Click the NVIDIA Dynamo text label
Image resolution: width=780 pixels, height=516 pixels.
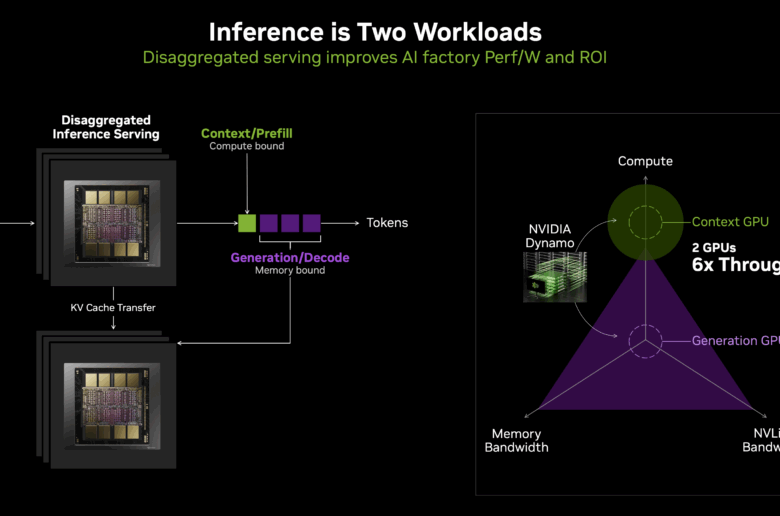(x=548, y=233)
